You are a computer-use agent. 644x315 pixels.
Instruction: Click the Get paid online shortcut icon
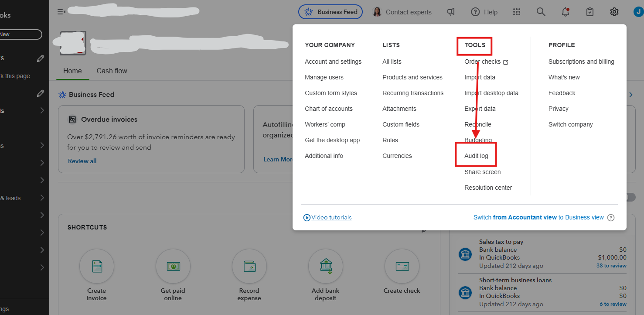coord(173,266)
